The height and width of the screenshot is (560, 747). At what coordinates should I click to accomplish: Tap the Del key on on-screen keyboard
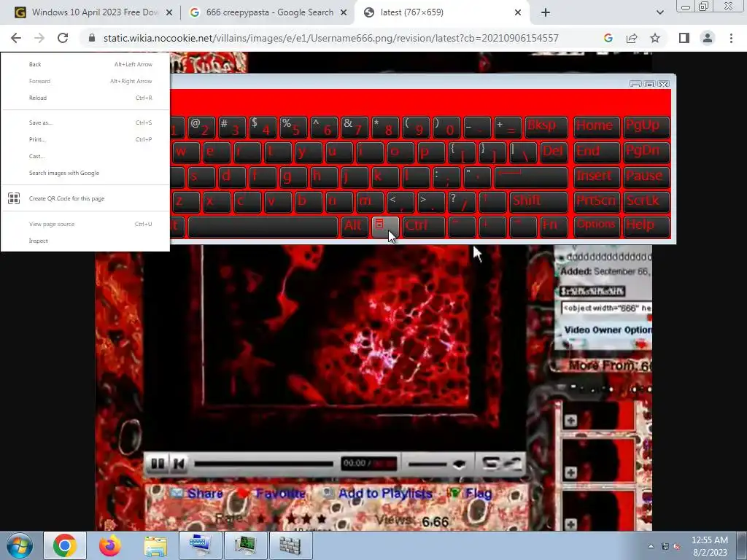point(554,152)
